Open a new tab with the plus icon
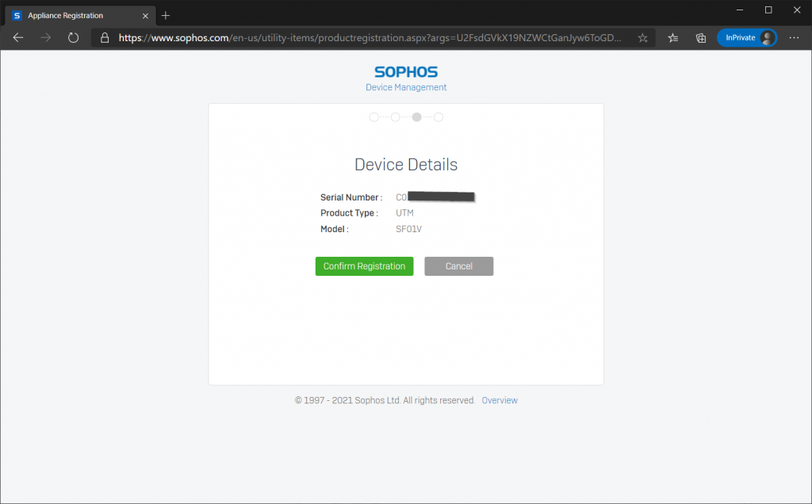This screenshot has width=812, height=504. (166, 16)
